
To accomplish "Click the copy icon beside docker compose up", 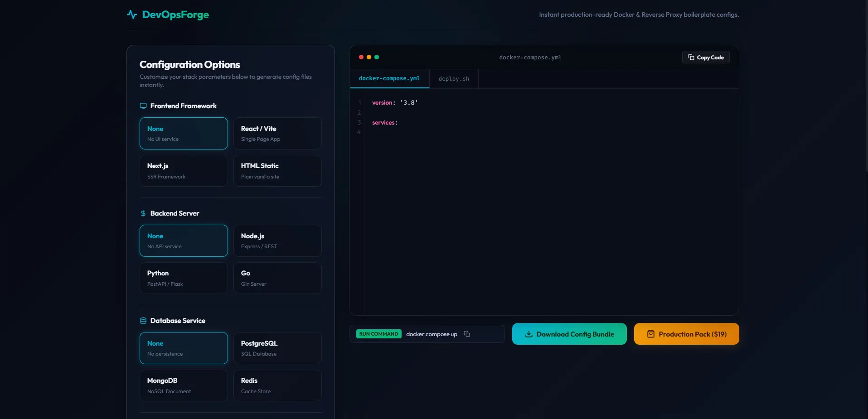I will 467,334.
